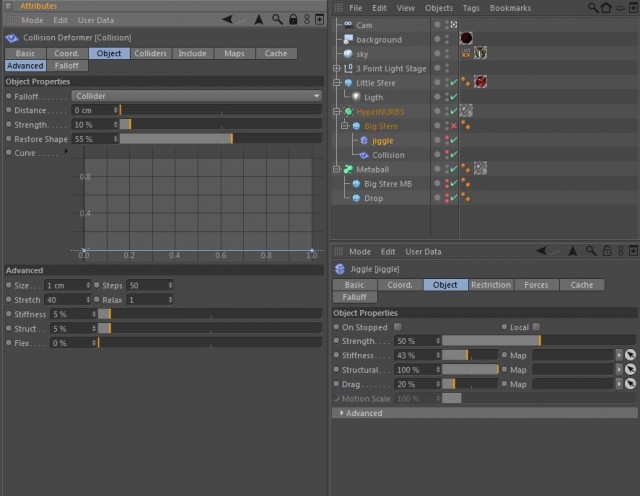The width and height of the screenshot is (640, 496).
Task: Toggle Little Sfere enable checkmark
Action: [453, 82]
